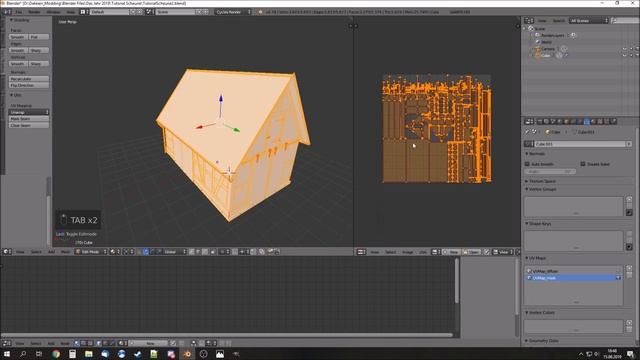Open File Explorer from the taskbar
Screen dimensions: 640x360
click(89, 354)
